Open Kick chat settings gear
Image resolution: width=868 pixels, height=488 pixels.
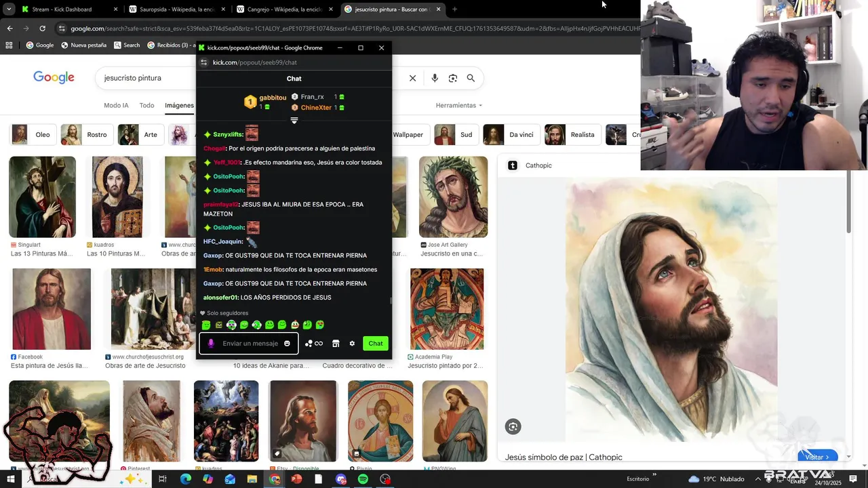click(352, 344)
